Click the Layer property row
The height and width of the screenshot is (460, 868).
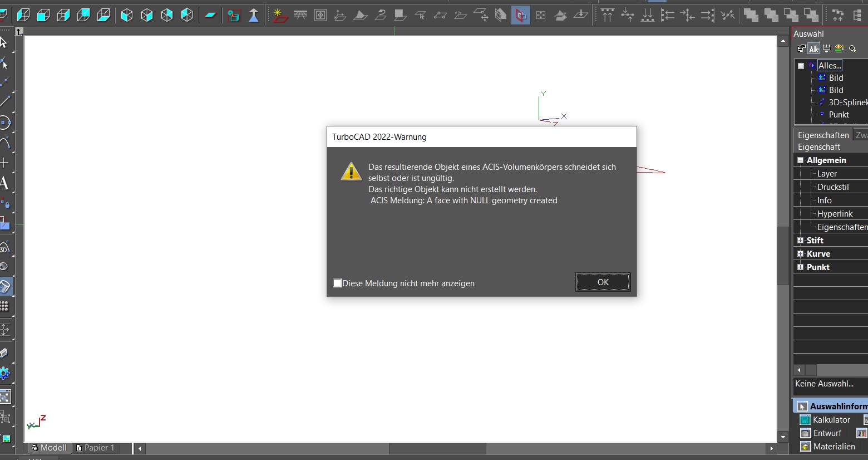(831, 174)
